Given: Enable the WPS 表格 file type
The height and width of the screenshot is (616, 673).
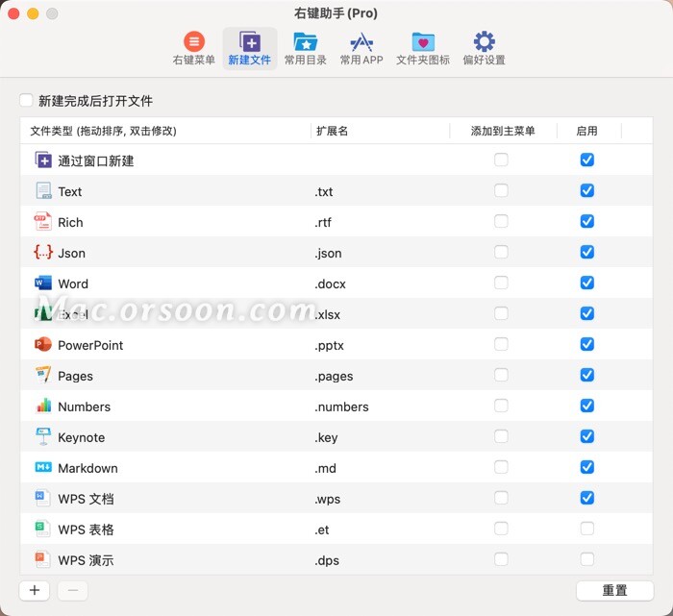Looking at the screenshot, I should (x=587, y=529).
